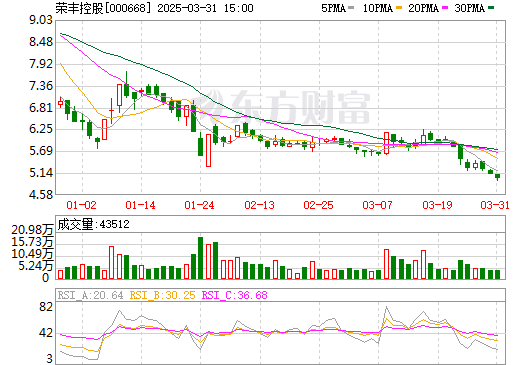520x365 pixels.
Task: Click the 20PMA legend label
Action: pyautogui.click(x=423, y=8)
